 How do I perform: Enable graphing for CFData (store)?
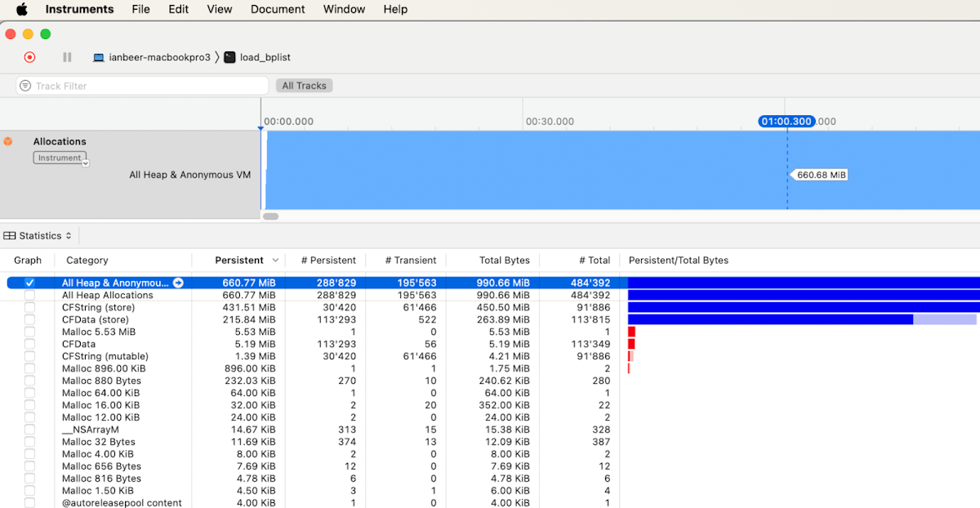click(29, 319)
